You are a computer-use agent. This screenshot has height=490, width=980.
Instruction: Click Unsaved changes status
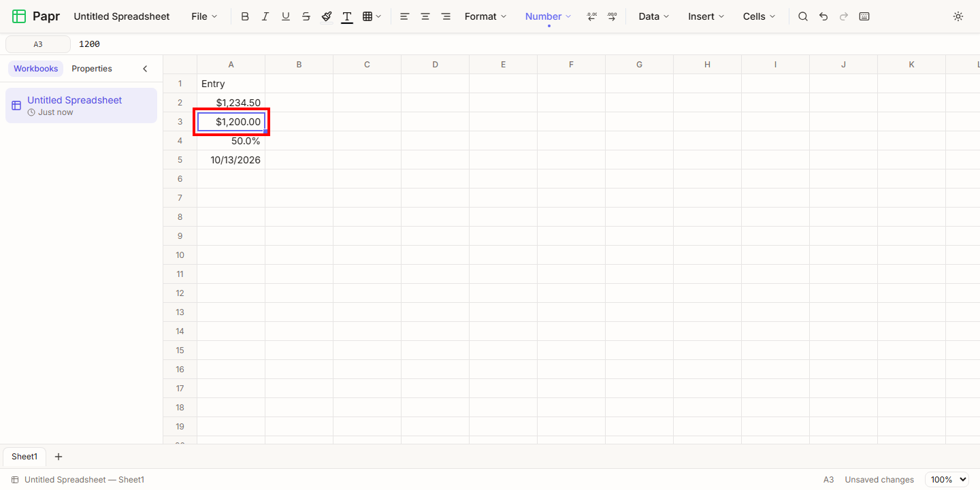click(x=879, y=480)
